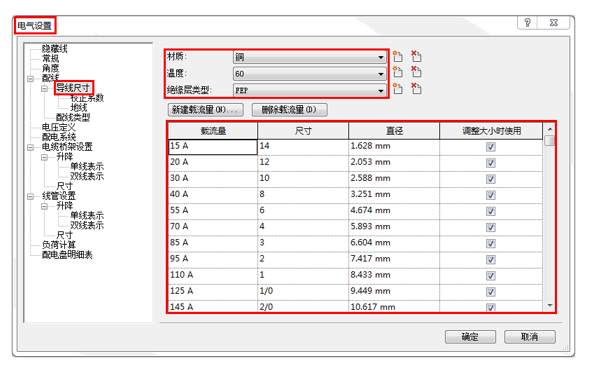The height and width of the screenshot is (368, 591).
Task: Toggle the checkbox in the 15 A row
Action: click(x=491, y=147)
